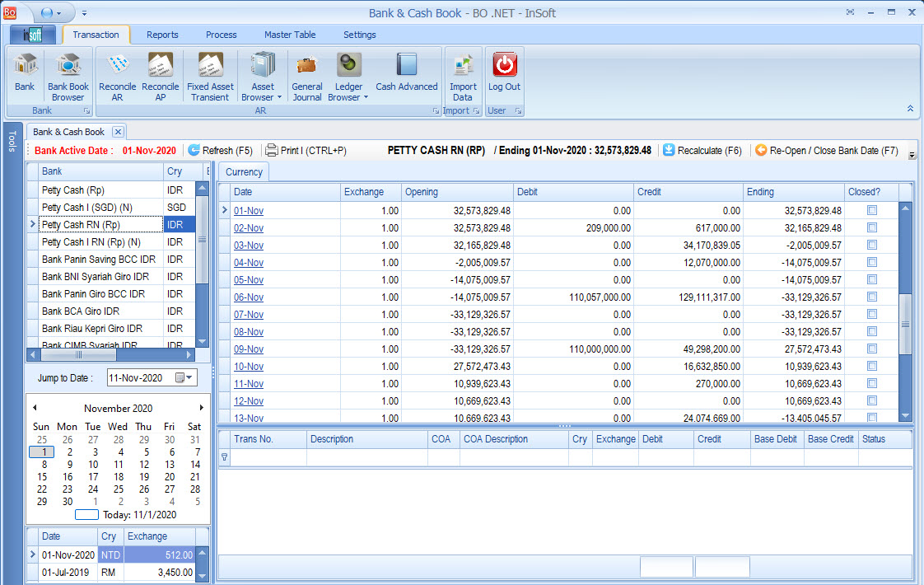924x585 pixels.
Task: Open the Master Table tab
Action: point(290,35)
